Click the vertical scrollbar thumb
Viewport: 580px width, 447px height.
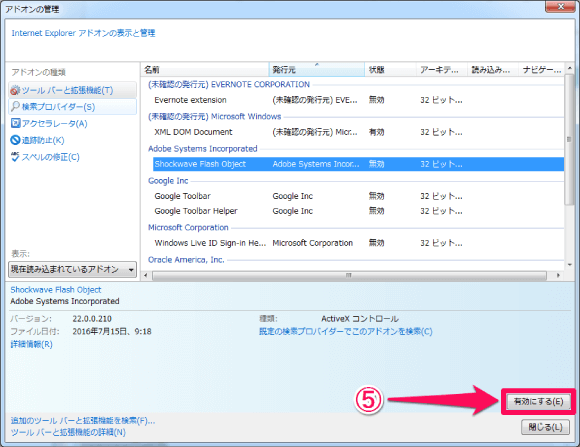pos(569,139)
